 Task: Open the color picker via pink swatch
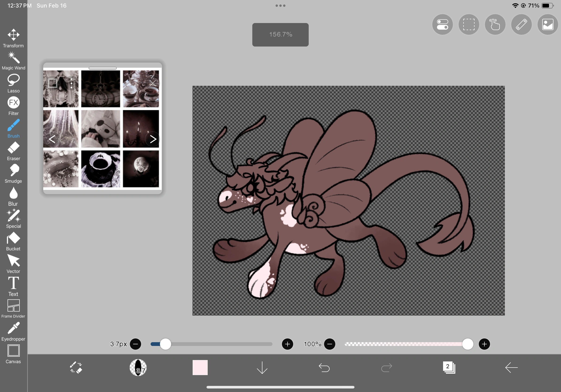[200, 368]
